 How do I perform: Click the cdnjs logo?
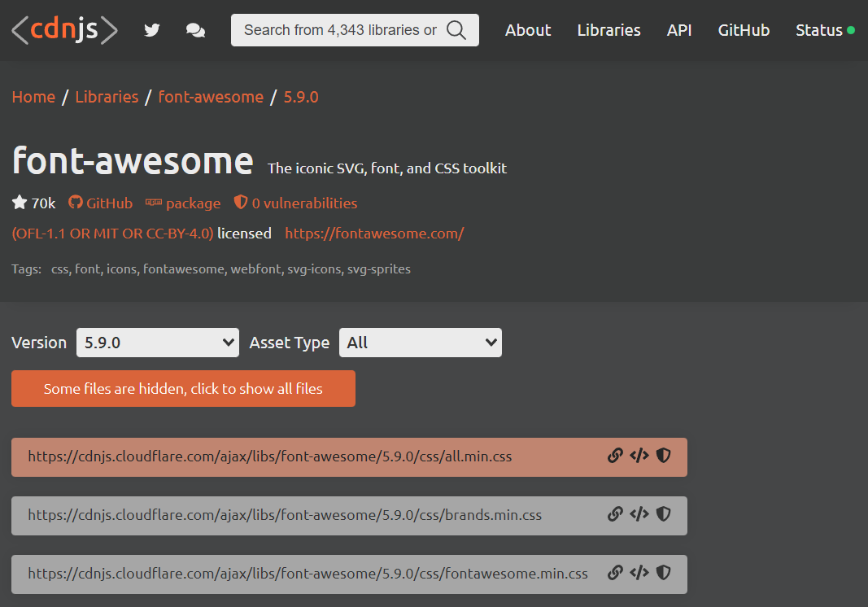pos(65,30)
